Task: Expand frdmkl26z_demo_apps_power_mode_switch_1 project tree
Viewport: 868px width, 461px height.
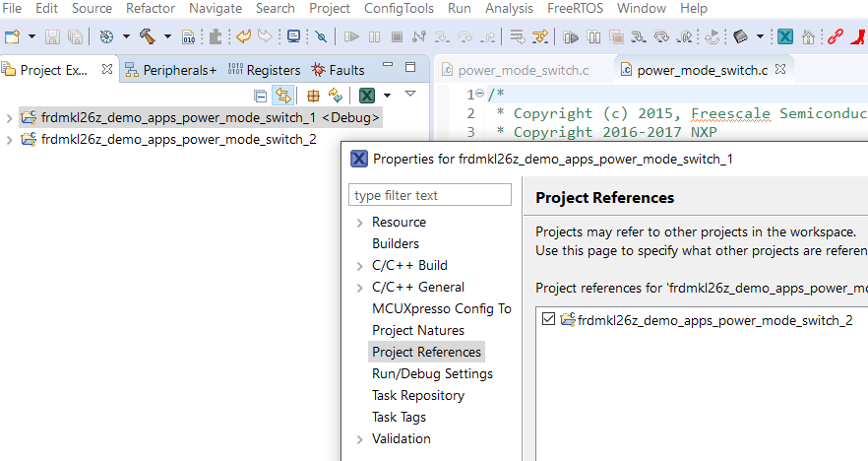Action: (x=9, y=118)
